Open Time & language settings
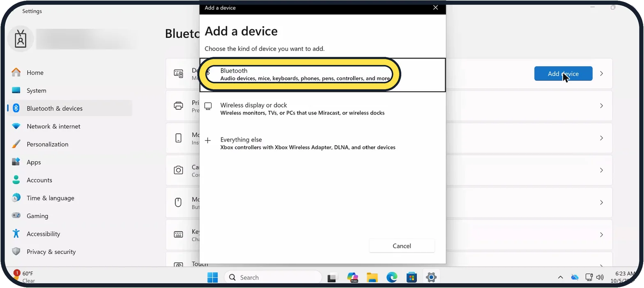 (70, 198)
